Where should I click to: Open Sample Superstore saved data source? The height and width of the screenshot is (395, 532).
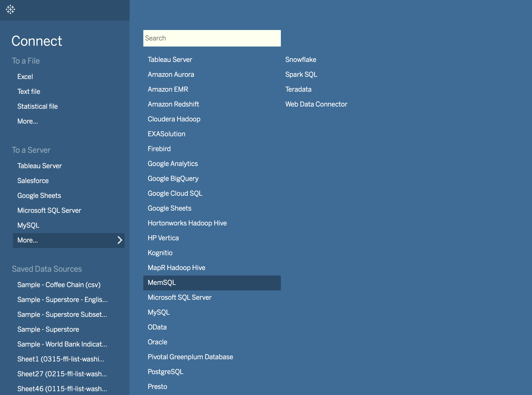coord(48,329)
